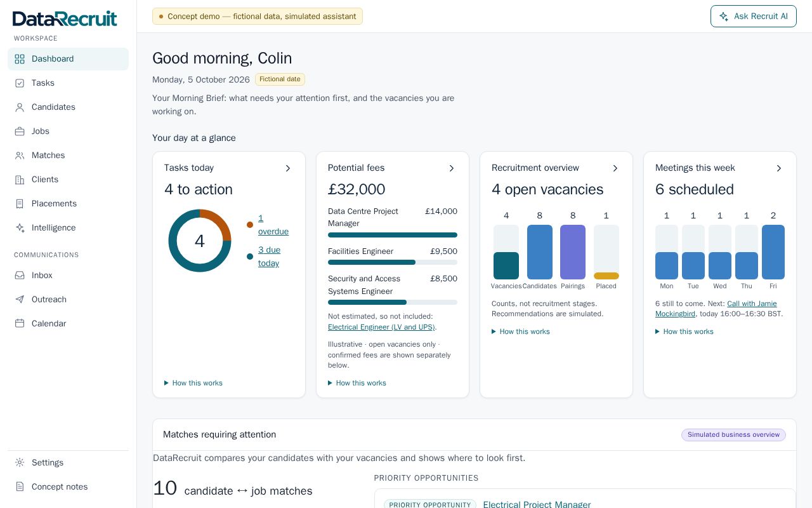Click the purple Pairings bar

coord(573,252)
